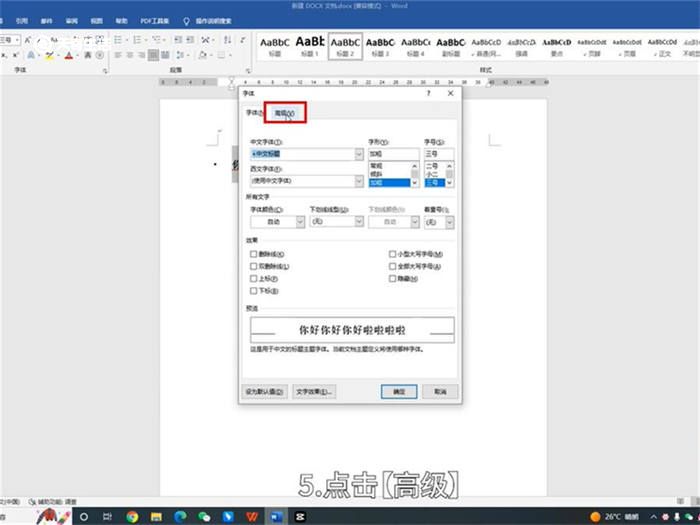
Task: Click the 设为默认值 button
Action: coord(264,392)
